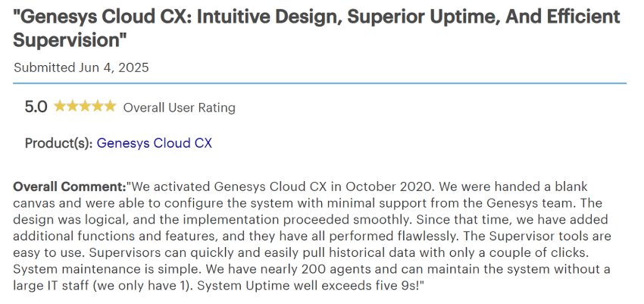644x304 pixels.
Task: Click the bold "Overall Comment:" label
Action: coord(69,186)
